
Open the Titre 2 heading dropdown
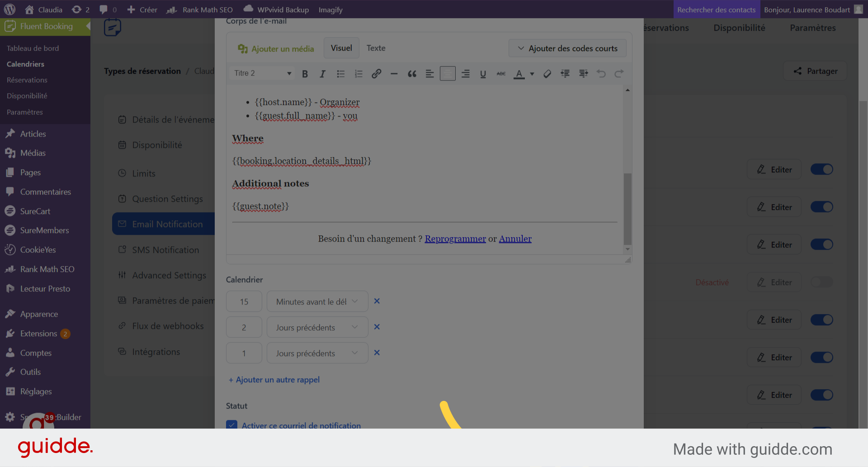click(262, 73)
